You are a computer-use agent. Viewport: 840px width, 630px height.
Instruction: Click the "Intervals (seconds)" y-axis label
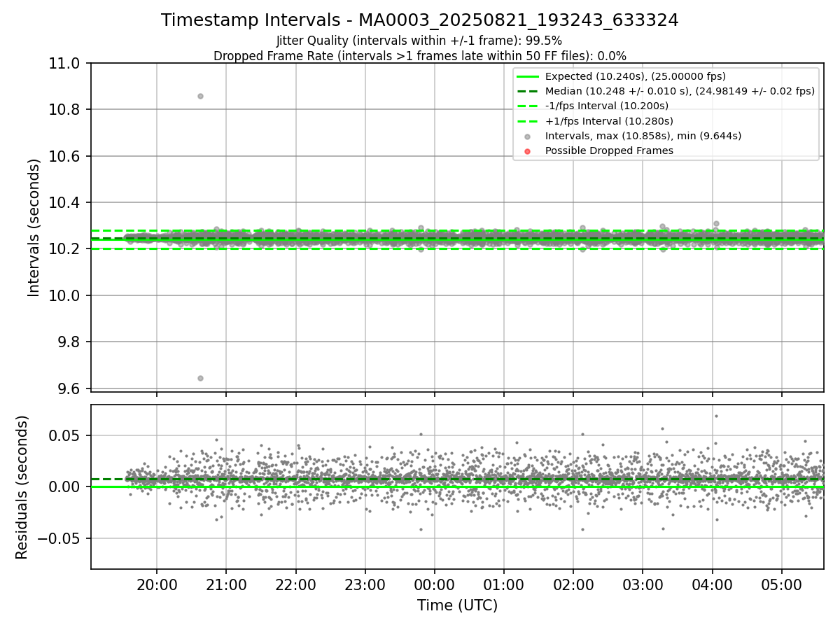pos(34,227)
